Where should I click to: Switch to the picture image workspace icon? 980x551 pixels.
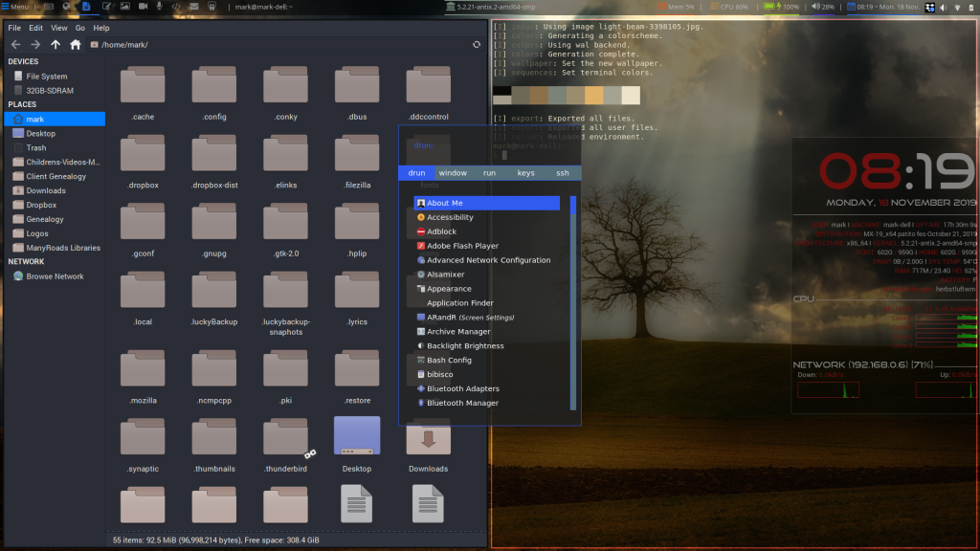[x=125, y=7]
